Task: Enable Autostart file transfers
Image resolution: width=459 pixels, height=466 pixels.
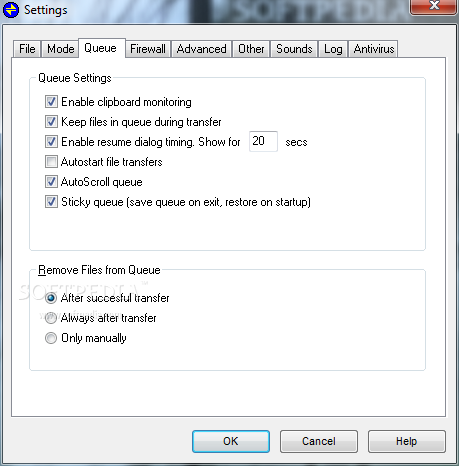Action: (x=51, y=162)
